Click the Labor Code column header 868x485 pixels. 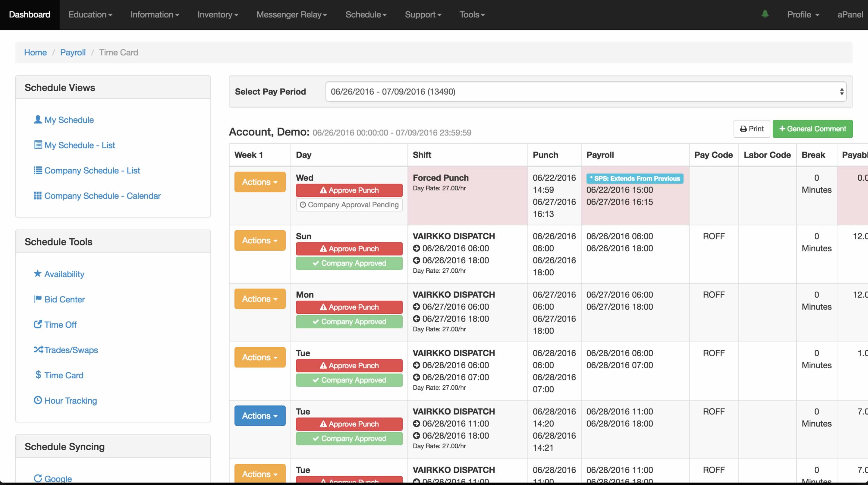pyautogui.click(x=767, y=155)
